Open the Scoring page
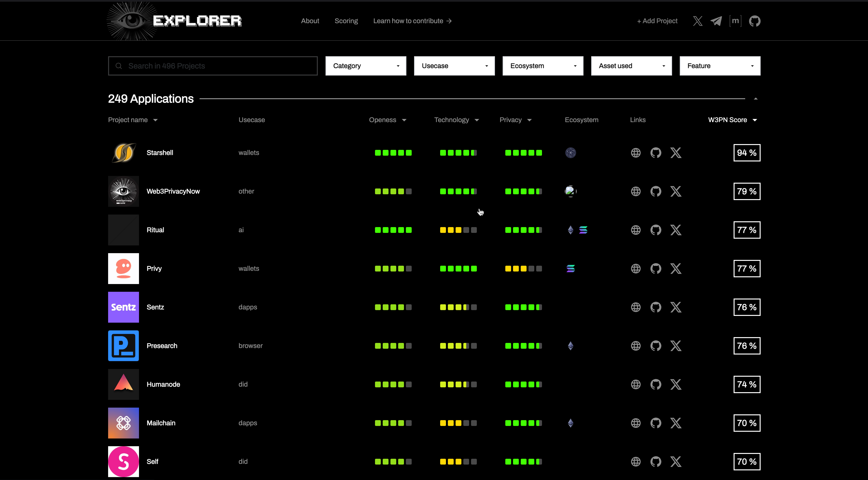Viewport: 868px width, 480px height. 346,21
